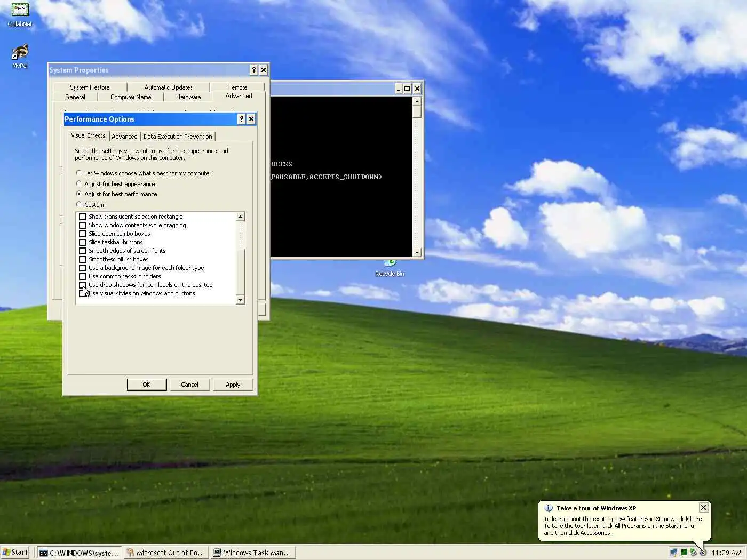Open the System Restore tab

click(90, 87)
